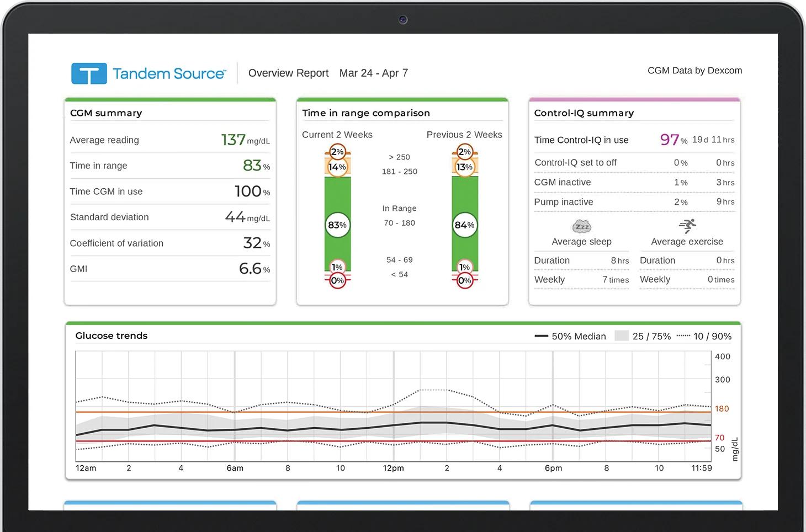The height and width of the screenshot is (532, 806).
Task: Click the 0% very-low badge on previous weeks bar
Action: [x=465, y=280]
